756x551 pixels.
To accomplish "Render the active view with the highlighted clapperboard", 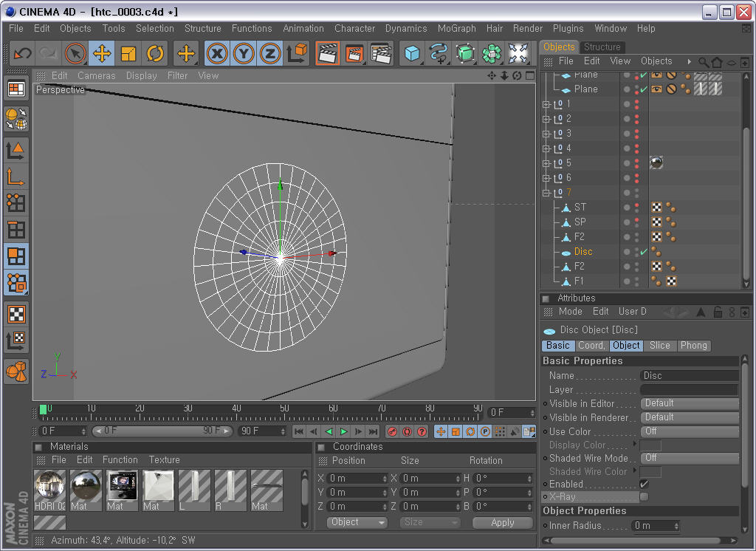I will coord(328,53).
